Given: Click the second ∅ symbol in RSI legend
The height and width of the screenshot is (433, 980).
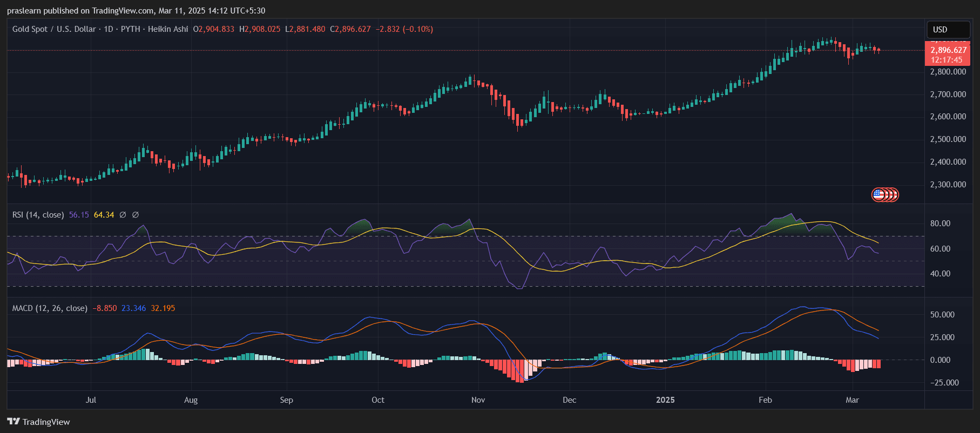Looking at the screenshot, I should (x=136, y=215).
